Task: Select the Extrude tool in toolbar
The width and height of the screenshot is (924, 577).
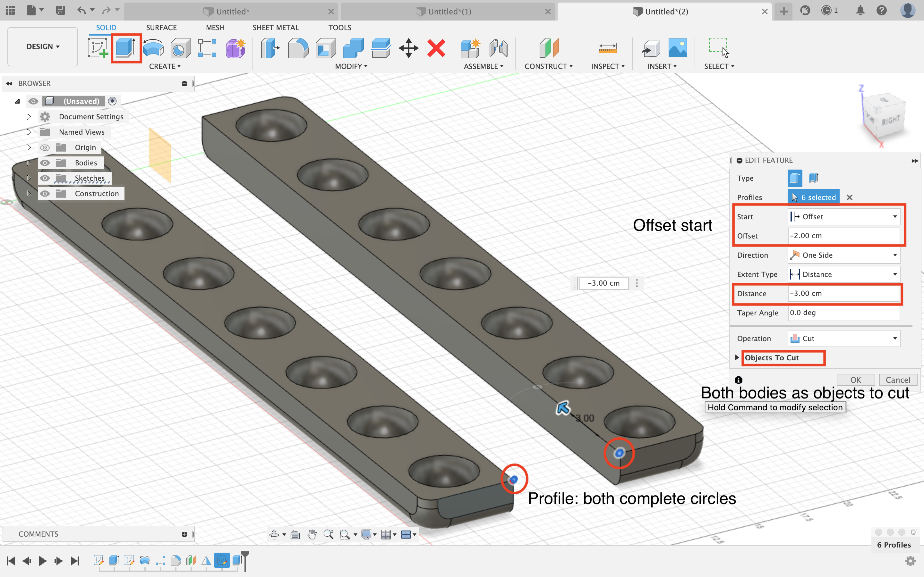Action: [126, 48]
